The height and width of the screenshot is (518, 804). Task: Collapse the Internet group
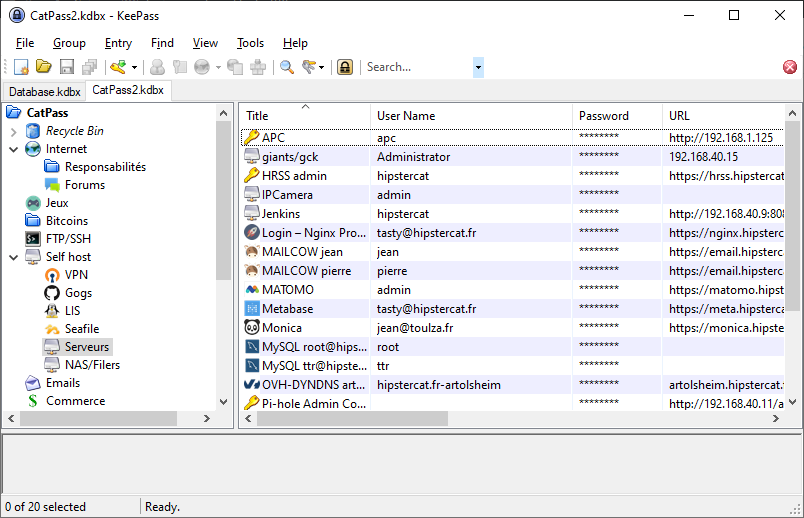14,149
